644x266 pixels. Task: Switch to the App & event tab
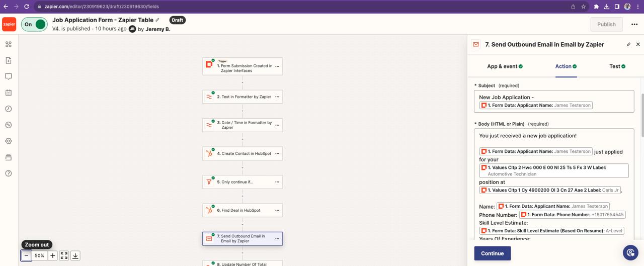click(x=505, y=66)
